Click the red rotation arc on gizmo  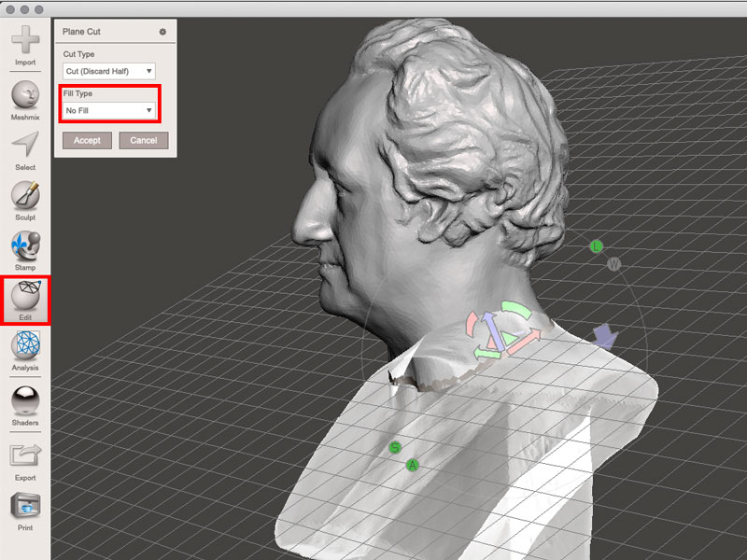[472, 325]
